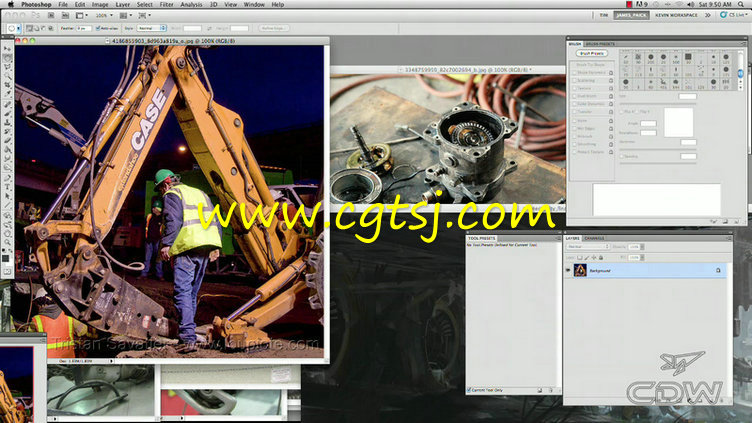This screenshot has width=752, height=423.
Task: Click the Brush Presets button
Action: [x=592, y=53]
